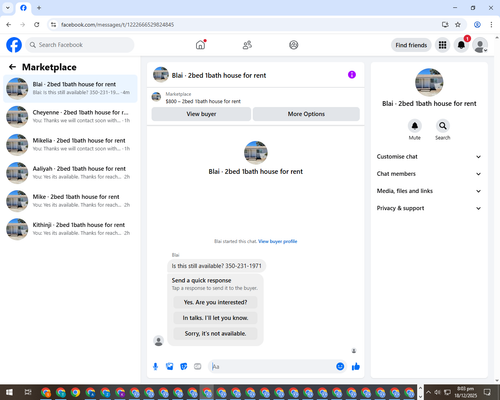Expand Media, files and links section
This screenshot has height=400, width=500.
click(429, 191)
